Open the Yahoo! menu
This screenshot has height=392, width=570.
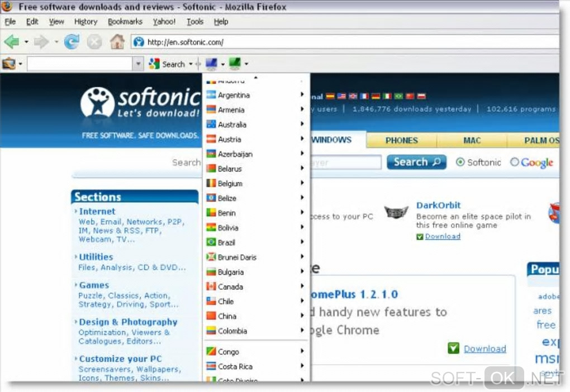pyautogui.click(x=164, y=21)
